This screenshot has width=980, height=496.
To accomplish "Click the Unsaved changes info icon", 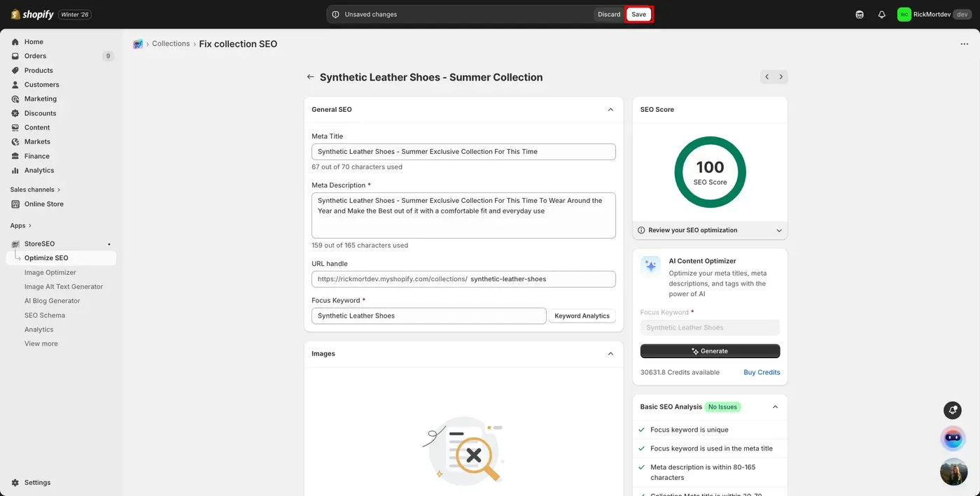I will tap(336, 14).
